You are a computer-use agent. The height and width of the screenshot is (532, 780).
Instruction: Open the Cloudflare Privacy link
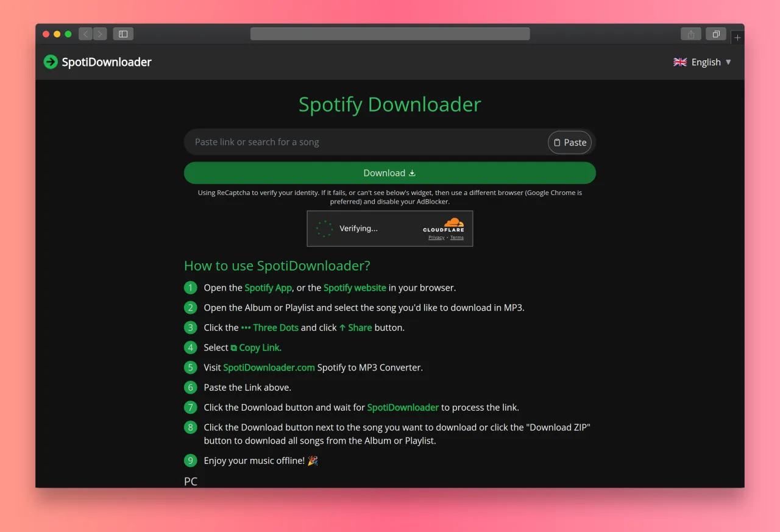436,238
